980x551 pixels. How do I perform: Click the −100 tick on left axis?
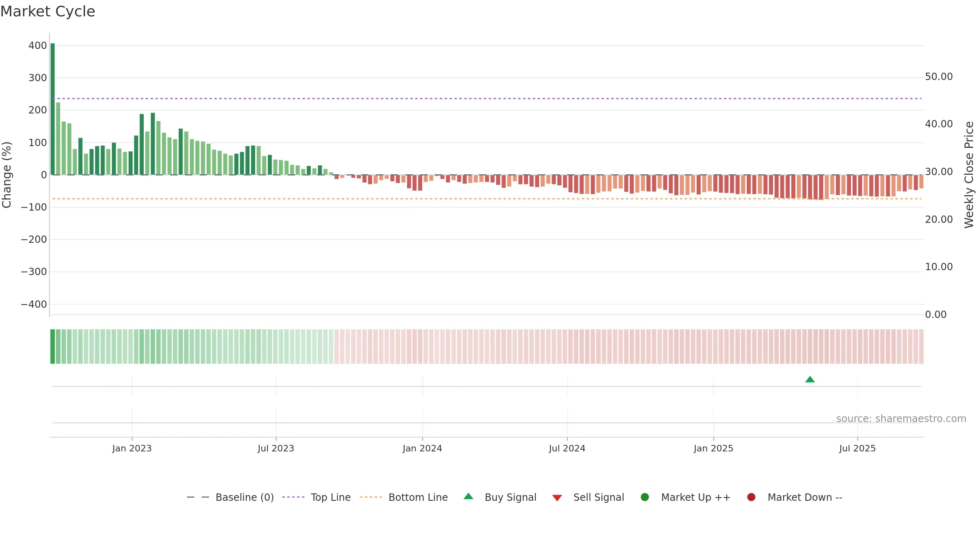pos(34,207)
